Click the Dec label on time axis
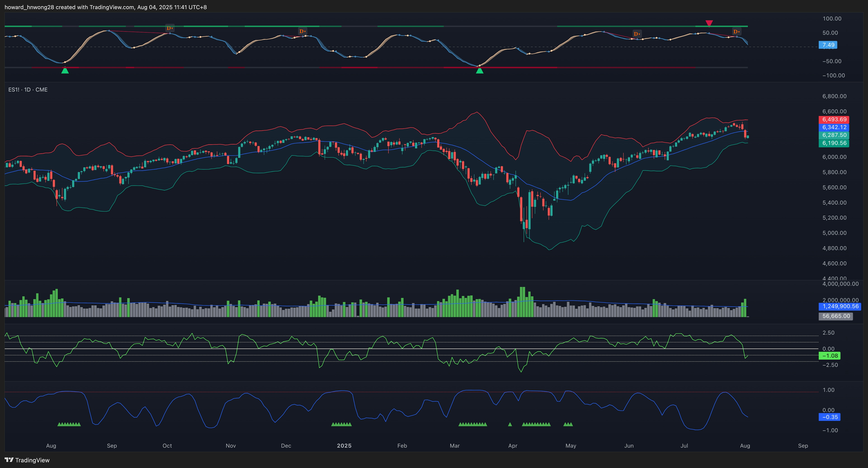 286,445
